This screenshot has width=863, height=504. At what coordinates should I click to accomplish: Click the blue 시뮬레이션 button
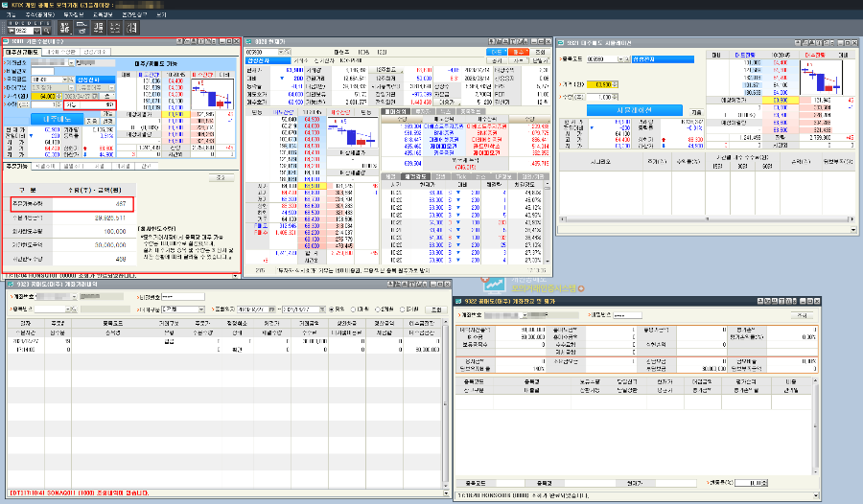pyautogui.click(x=634, y=110)
